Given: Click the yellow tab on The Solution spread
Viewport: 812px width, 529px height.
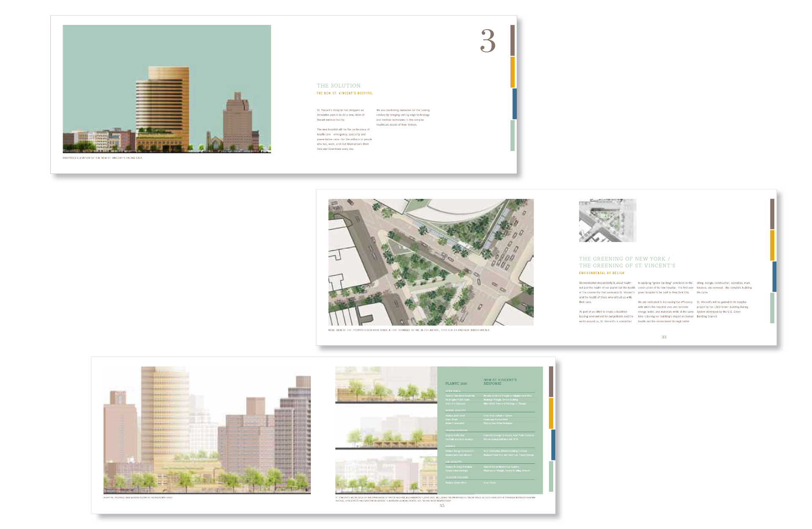Looking at the screenshot, I should click(x=513, y=72).
